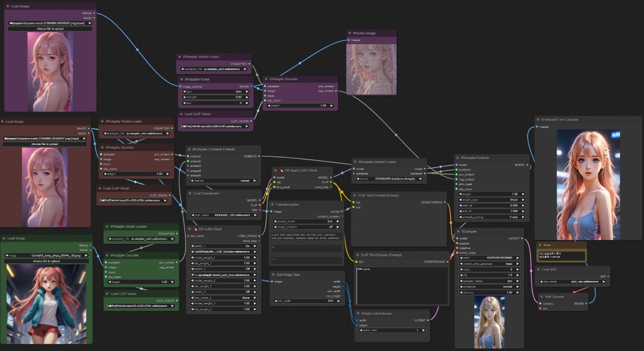Click choose file to upload in top Load Image
644x351 pixels.
(50, 29)
